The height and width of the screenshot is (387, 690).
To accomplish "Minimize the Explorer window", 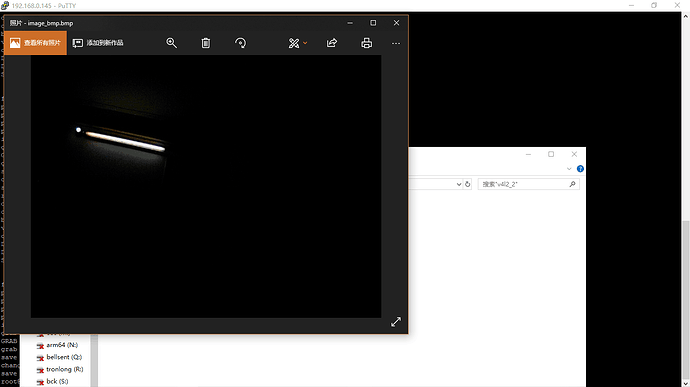I will (528, 154).
